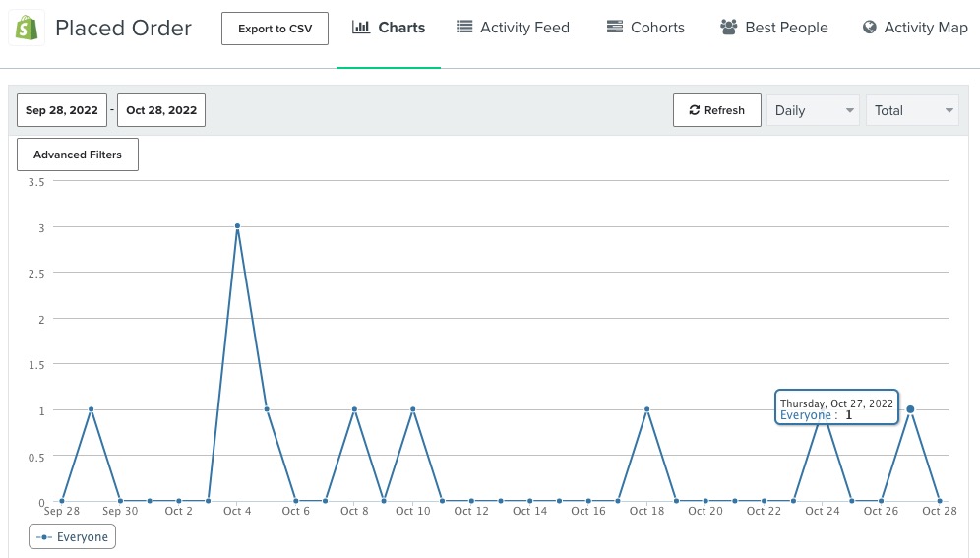Go to the Best People tab
This screenshot has height=558, width=980.
click(785, 28)
